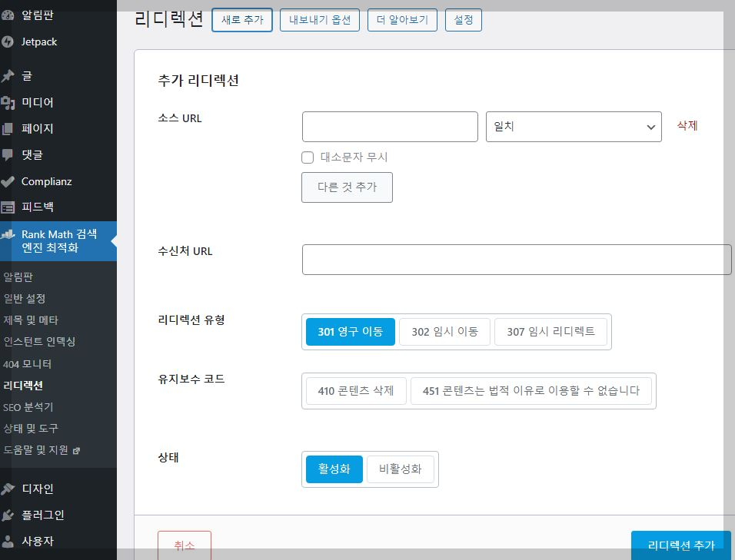This screenshot has height=560, width=735.
Task: Click the 내보내기 옵션 button
Action: tap(320, 20)
